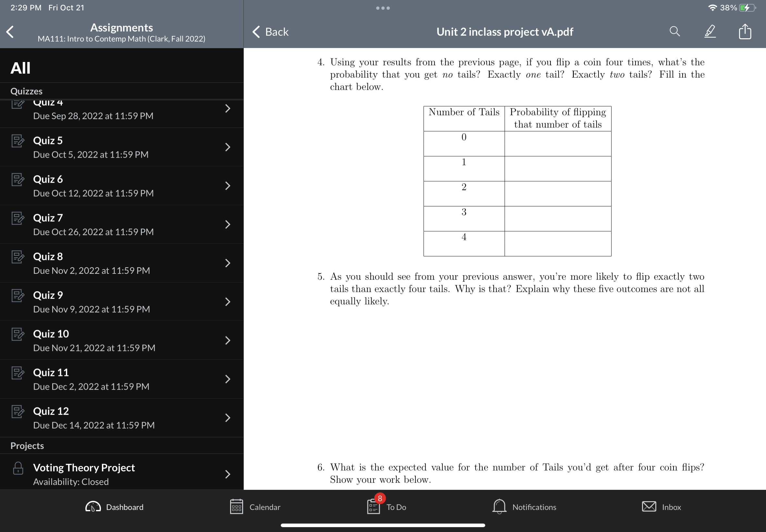
Task: Tap Back to leave the PDF view
Action: click(x=270, y=32)
